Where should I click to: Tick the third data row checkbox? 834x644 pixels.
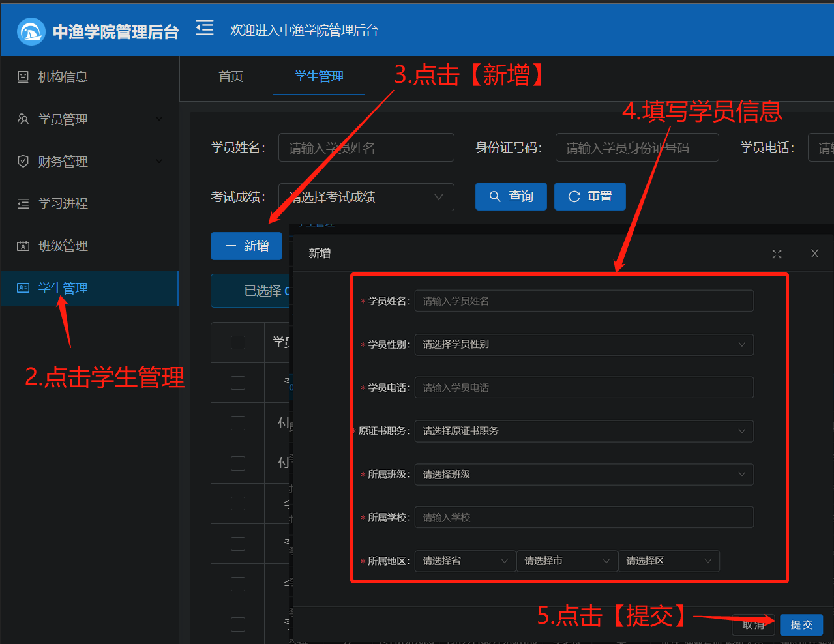coord(238,463)
